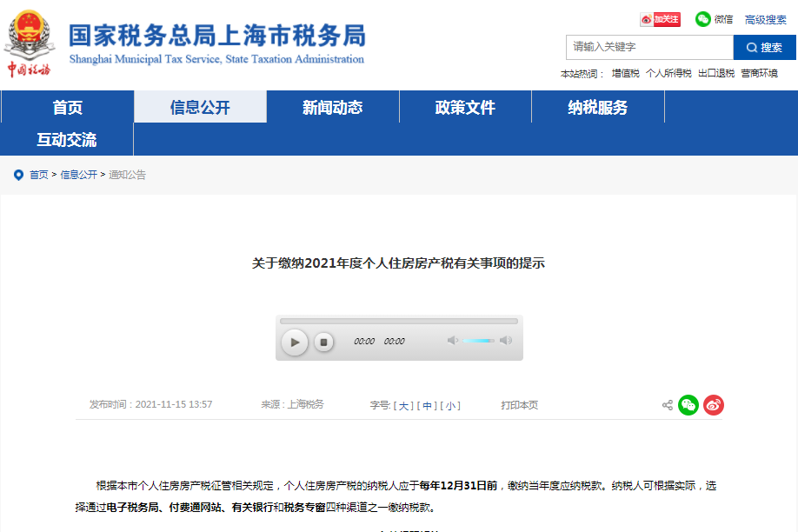Click the breadcrumb location pin icon
The height and width of the screenshot is (532, 798).
point(18,175)
